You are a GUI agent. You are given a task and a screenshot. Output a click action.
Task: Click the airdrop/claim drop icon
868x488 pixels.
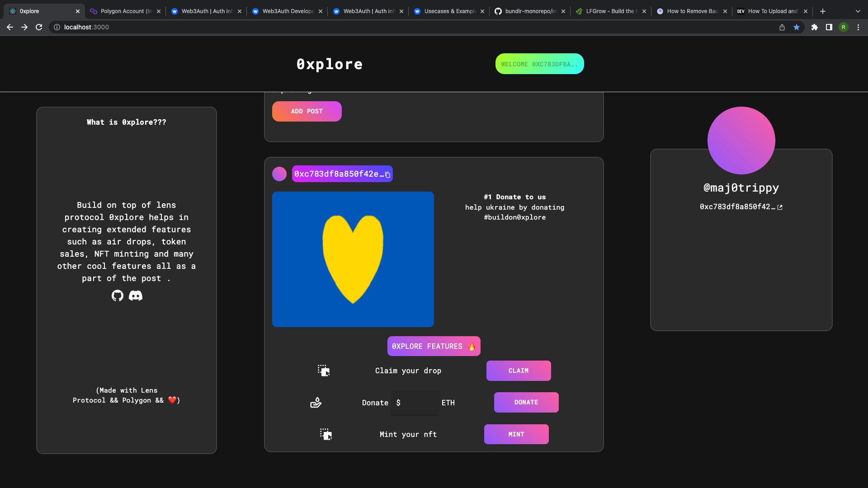click(x=324, y=370)
